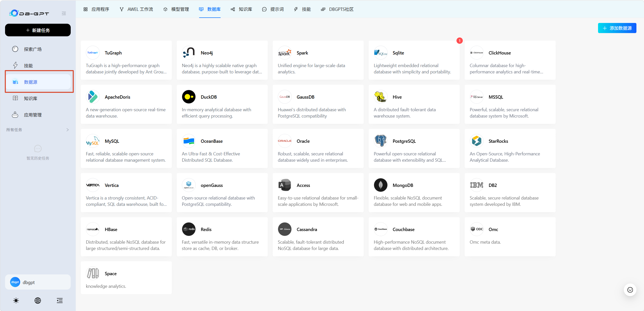The width and height of the screenshot is (644, 311).
Task: Open the 模型管理 tab
Action: 176,9
